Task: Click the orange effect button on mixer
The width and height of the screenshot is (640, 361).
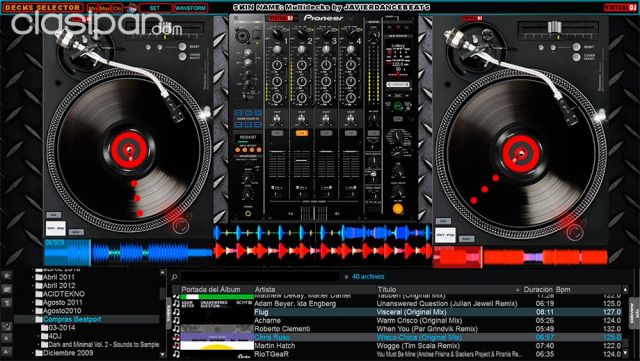Action: click(398, 209)
